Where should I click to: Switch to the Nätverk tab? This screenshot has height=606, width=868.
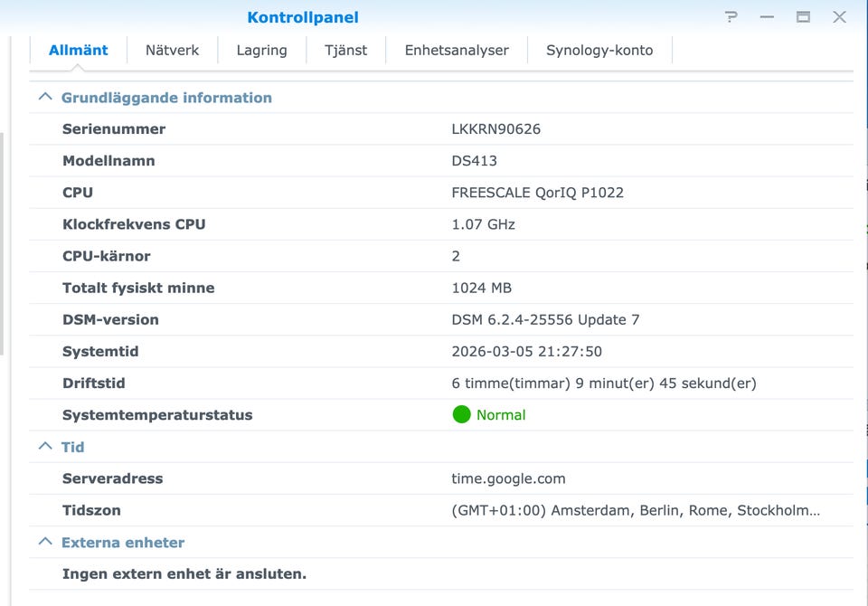click(x=172, y=51)
